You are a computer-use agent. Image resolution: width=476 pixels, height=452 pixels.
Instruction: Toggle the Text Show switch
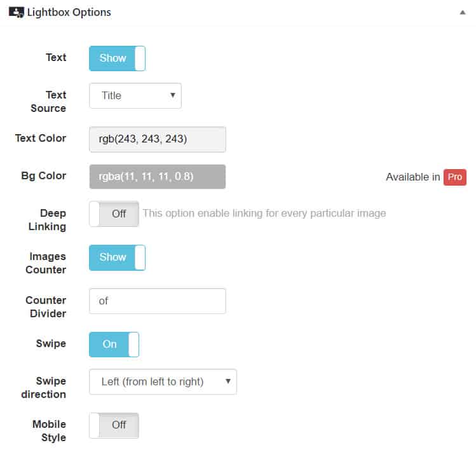coord(117,58)
